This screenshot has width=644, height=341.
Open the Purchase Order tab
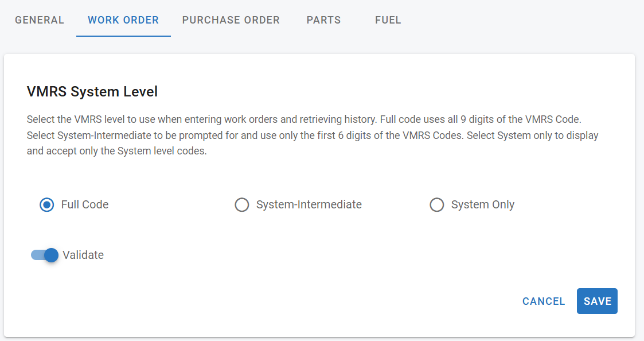click(231, 20)
